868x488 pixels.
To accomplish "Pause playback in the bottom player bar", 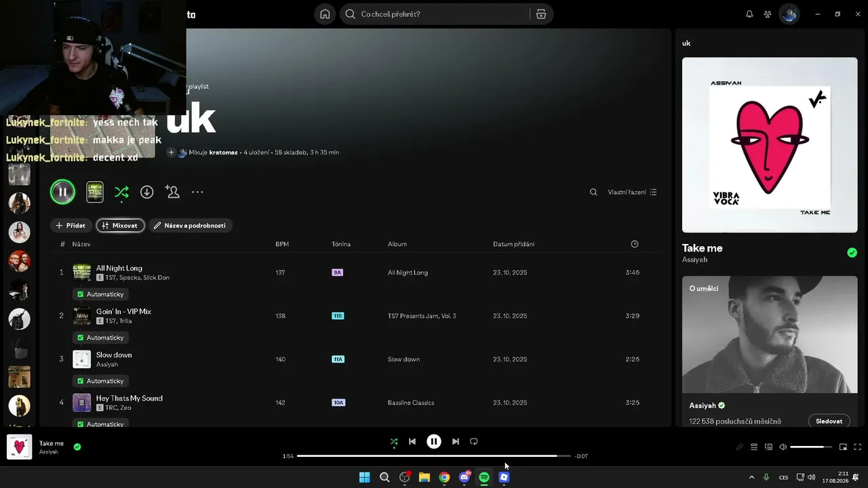I will (x=434, y=442).
